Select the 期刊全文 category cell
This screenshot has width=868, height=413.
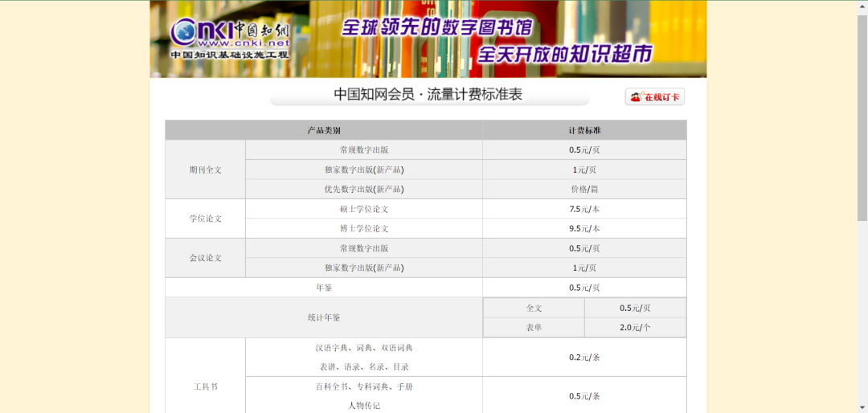coord(206,170)
